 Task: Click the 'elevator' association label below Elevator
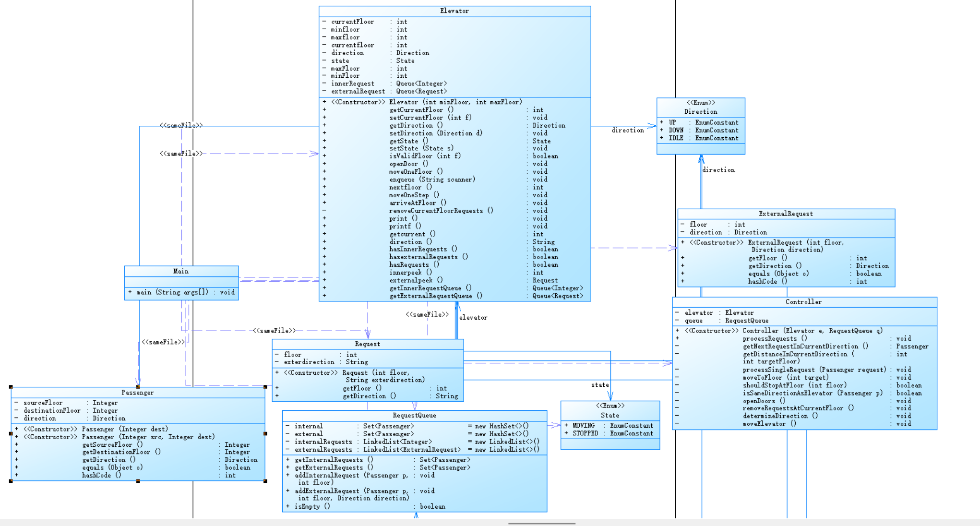coord(473,318)
